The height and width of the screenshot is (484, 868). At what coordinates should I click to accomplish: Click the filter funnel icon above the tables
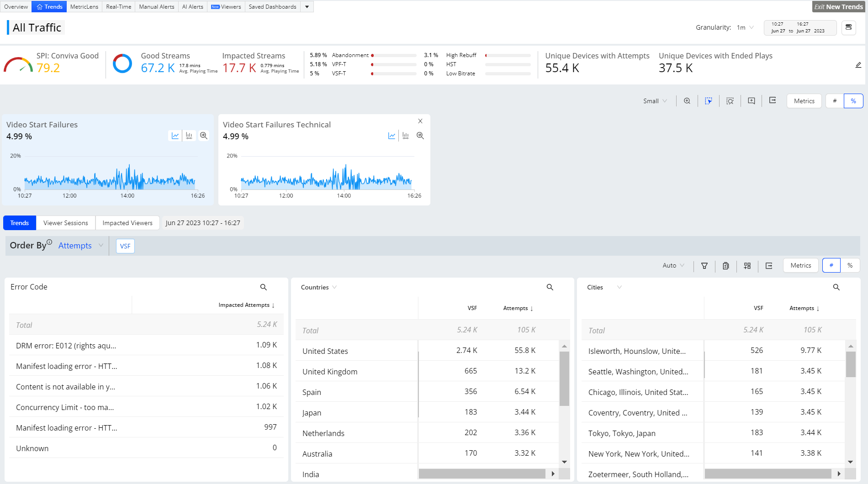pos(704,266)
